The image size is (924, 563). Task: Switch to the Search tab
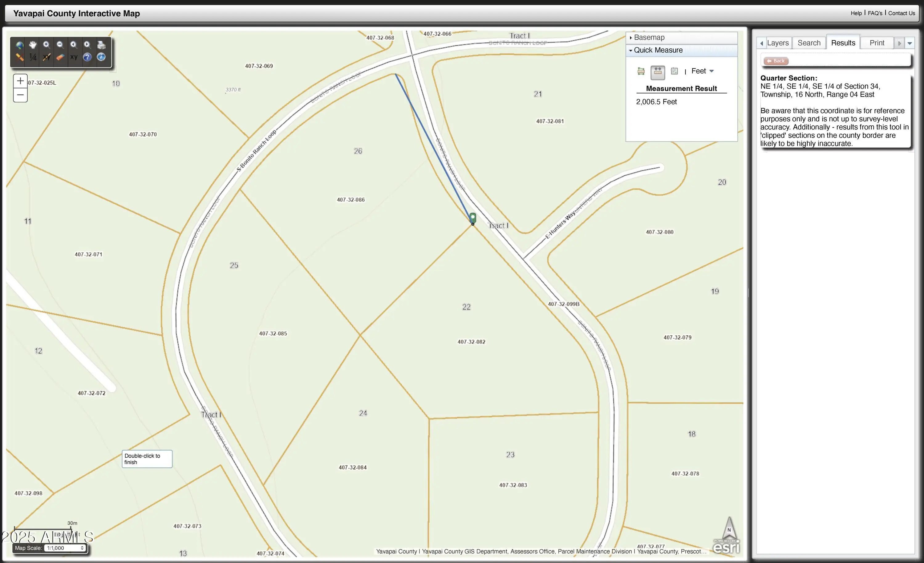[809, 43]
